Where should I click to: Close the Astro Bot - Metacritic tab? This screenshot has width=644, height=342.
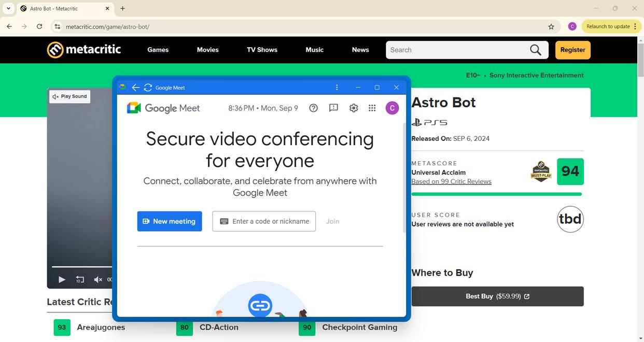click(x=107, y=8)
